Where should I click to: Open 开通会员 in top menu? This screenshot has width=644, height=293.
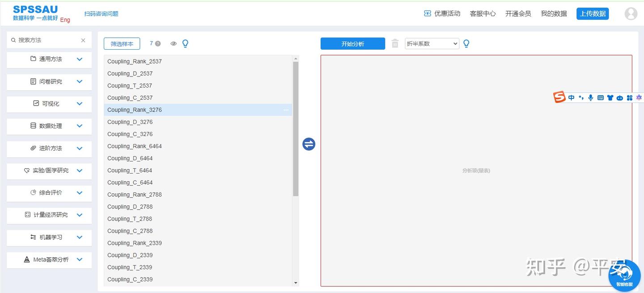tap(518, 13)
